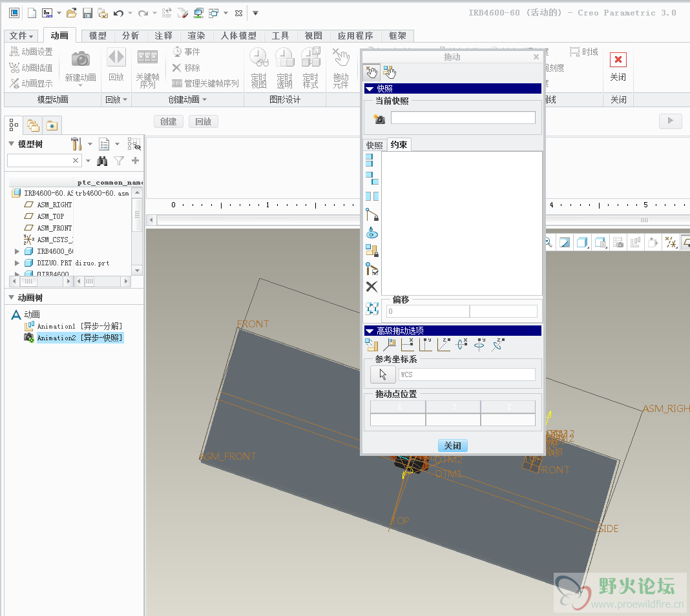The height and width of the screenshot is (616, 690).
Task: Select the rotation about X drag icon
Action: (461, 345)
